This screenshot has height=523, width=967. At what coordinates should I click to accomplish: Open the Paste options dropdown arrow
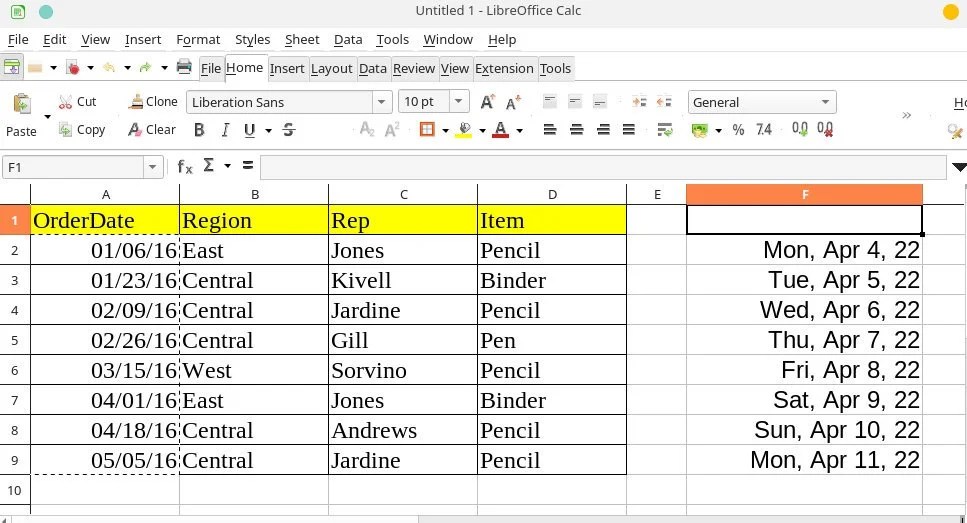[x=47, y=116]
